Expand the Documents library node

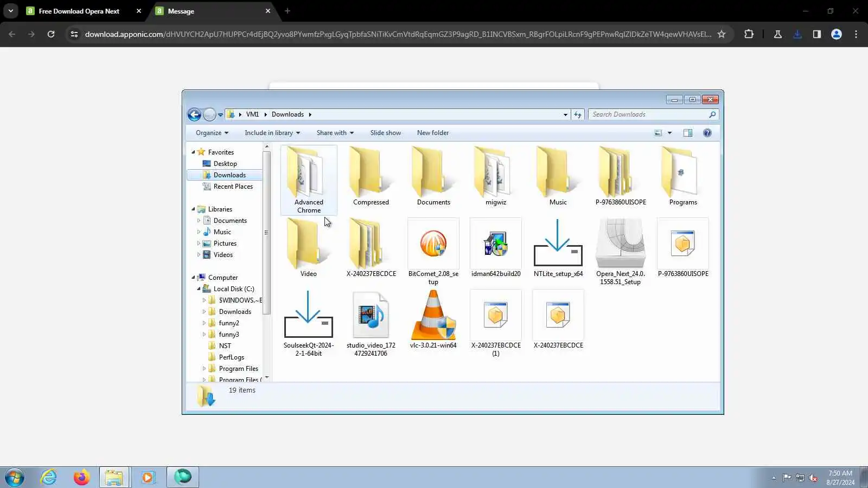click(199, 221)
